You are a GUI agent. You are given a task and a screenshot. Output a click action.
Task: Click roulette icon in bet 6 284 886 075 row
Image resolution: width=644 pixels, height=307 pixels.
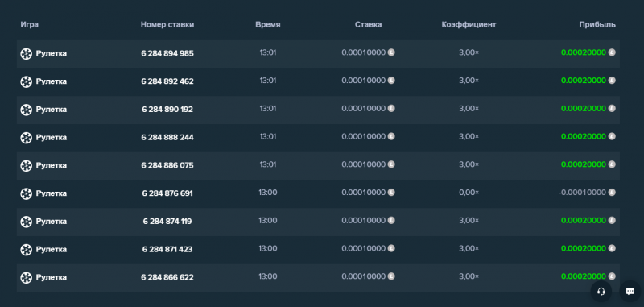pyautogui.click(x=27, y=166)
